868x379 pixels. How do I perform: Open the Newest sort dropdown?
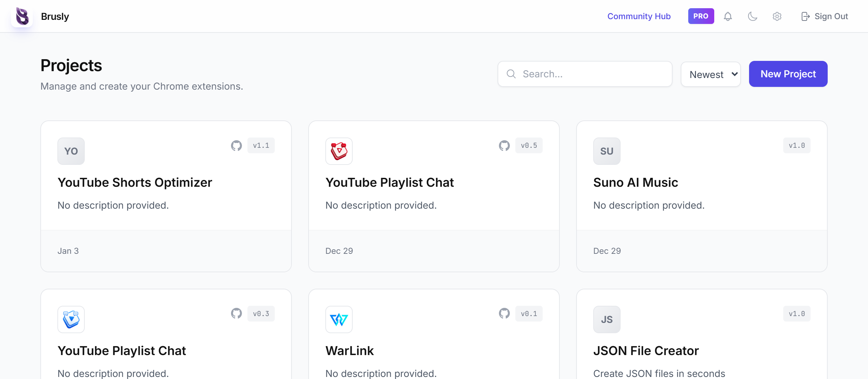710,74
